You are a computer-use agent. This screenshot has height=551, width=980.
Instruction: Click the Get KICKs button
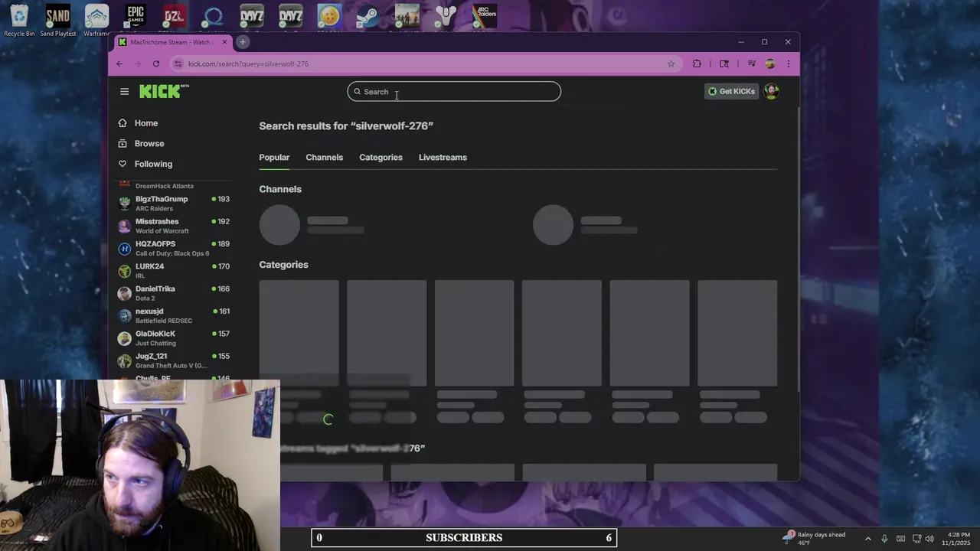click(x=731, y=91)
